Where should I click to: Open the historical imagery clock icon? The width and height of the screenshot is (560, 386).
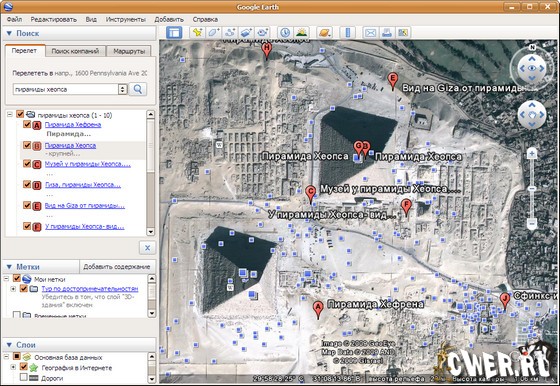click(285, 33)
